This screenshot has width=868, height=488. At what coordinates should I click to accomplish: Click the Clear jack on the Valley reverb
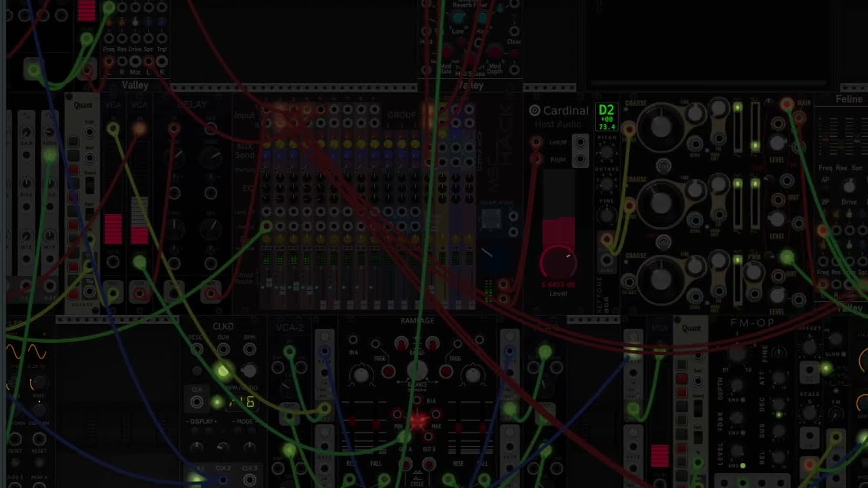pos(514,30)
